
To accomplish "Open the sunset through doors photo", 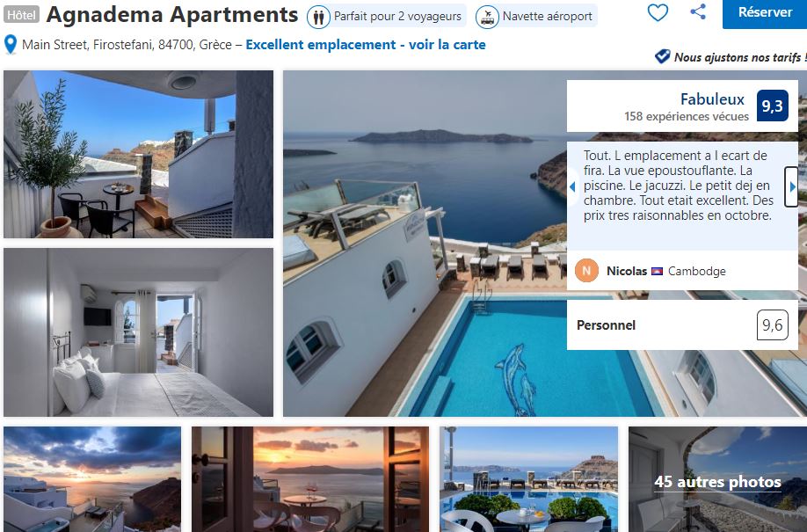I will [310, 479].
